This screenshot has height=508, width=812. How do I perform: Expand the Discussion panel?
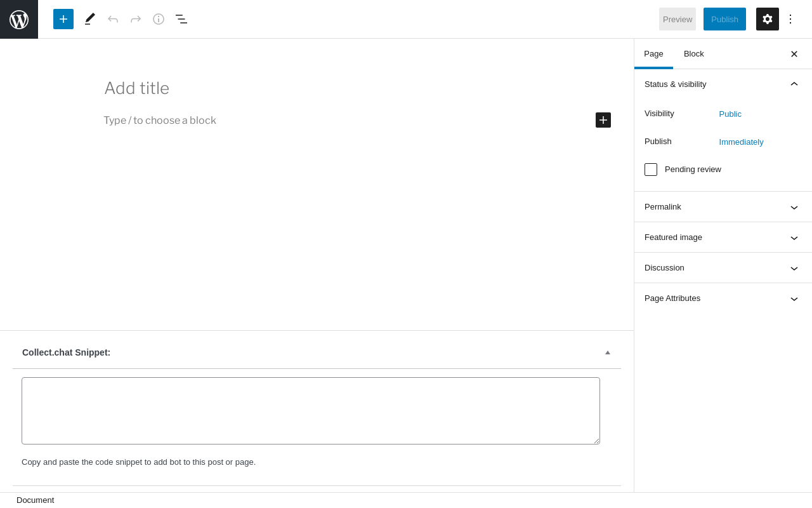(x=794, y=268)
